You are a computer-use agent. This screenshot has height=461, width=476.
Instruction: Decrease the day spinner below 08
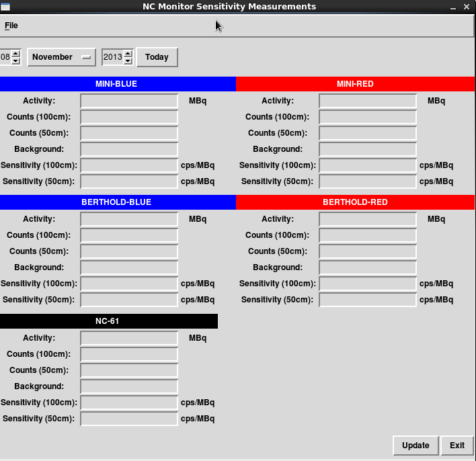15,60
